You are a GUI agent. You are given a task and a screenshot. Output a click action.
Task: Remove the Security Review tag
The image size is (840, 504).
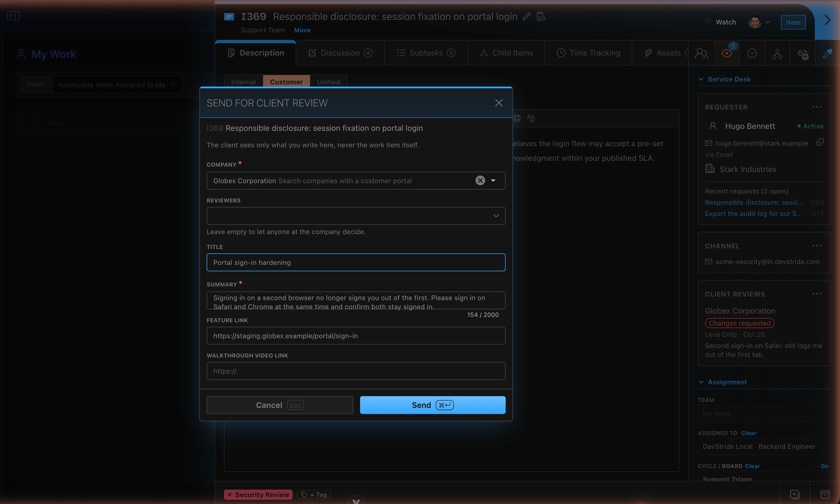tap(230, 495)
